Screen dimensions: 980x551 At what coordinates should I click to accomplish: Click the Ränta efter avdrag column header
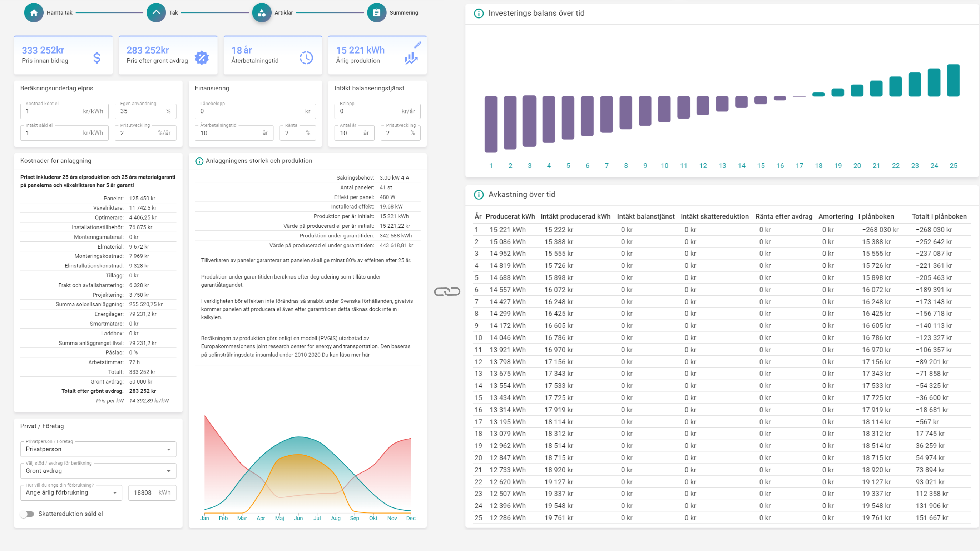click(784, 216)
